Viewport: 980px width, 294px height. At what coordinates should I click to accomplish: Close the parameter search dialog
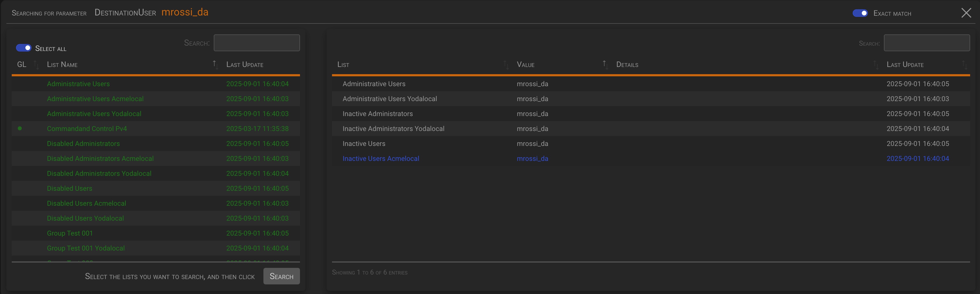[x=966, y=13]
